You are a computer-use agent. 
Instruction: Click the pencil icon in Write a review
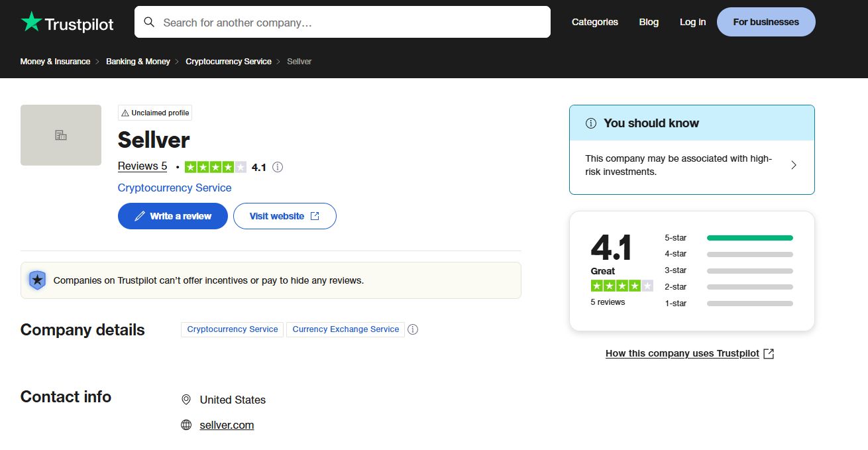140,216
